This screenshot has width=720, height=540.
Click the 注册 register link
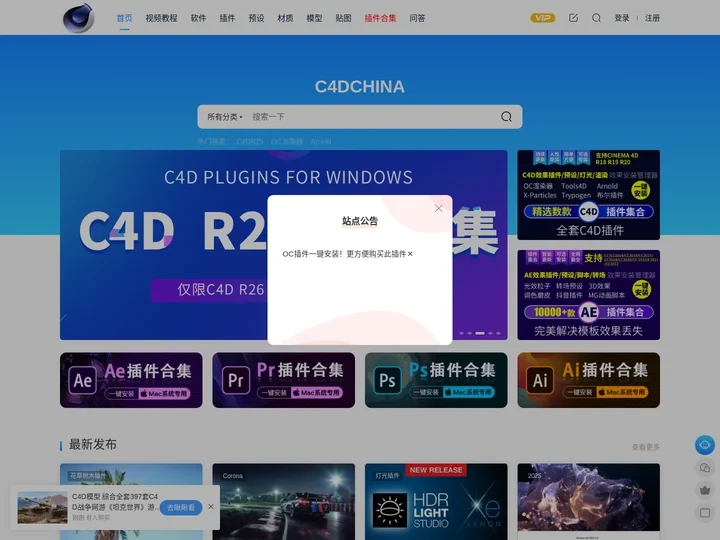click(652, 18)
